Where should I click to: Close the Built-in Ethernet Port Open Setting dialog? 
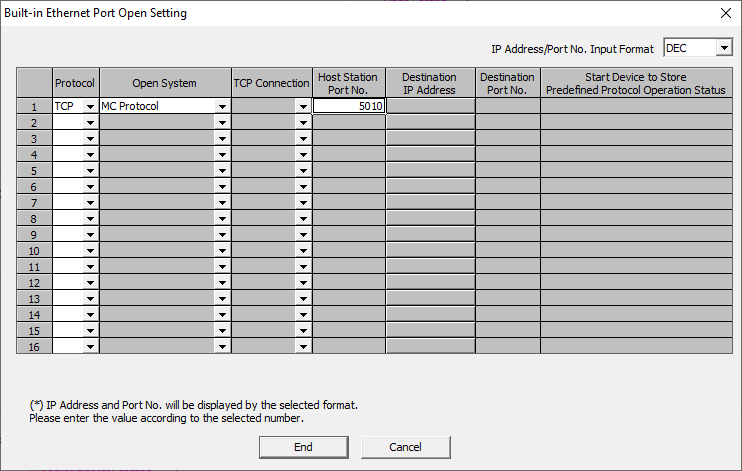tap(725, 13)
